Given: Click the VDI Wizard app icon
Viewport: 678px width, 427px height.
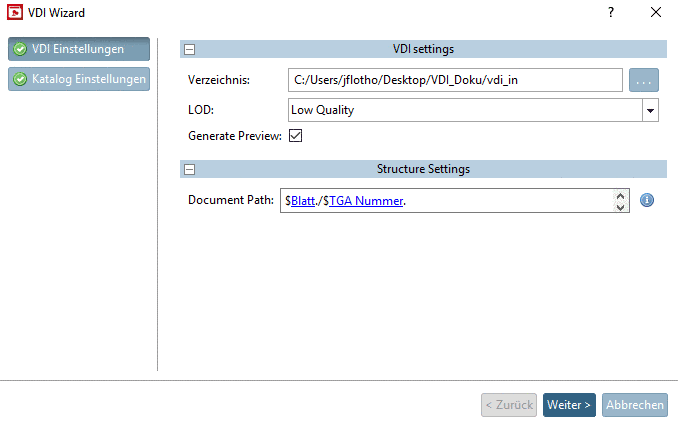Looking at the screenshot, I should coord(15,13).
